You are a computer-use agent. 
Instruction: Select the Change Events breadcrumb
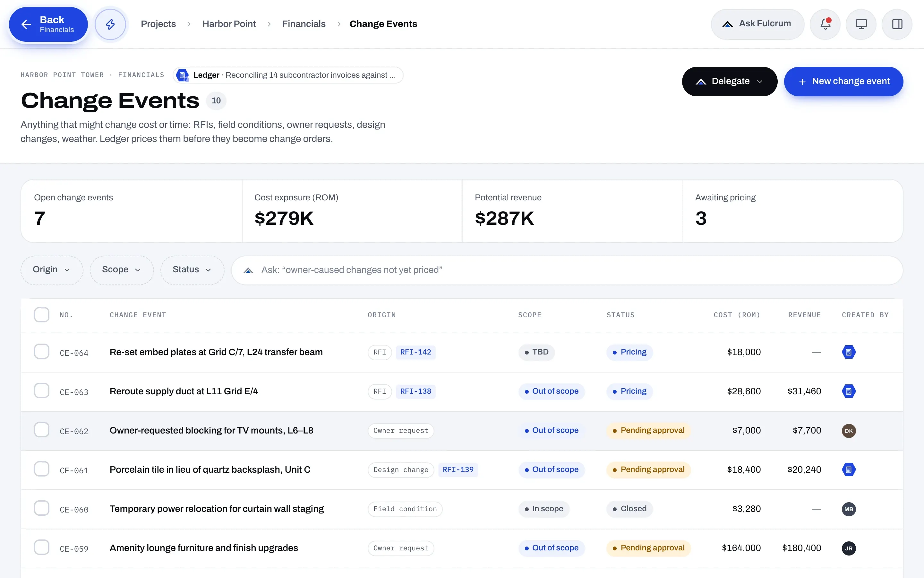click(383, 24)
